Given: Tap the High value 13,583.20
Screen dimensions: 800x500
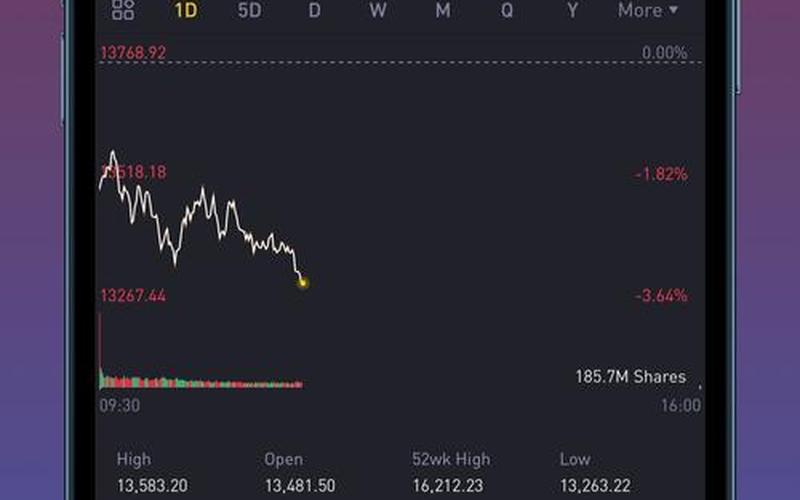Looking at the screenshot, I should pos(155,486).
